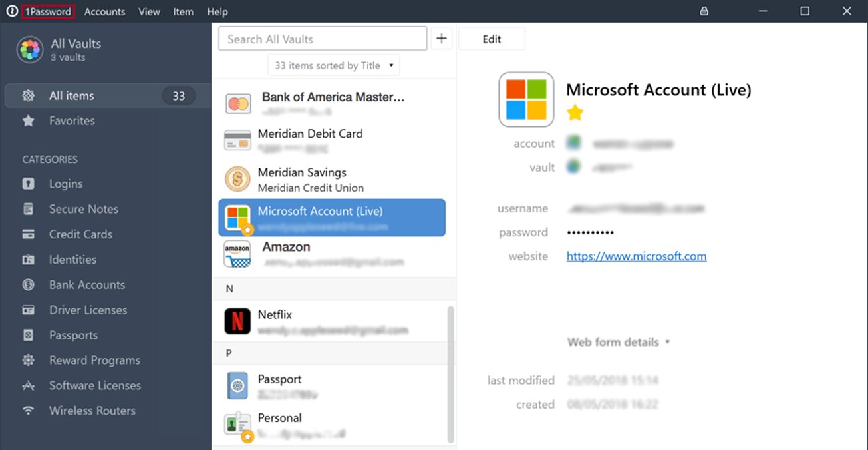The height and width of the screenshot is (450, 868).
Task: Click the All items gear icon
Action: click(28, 96)
